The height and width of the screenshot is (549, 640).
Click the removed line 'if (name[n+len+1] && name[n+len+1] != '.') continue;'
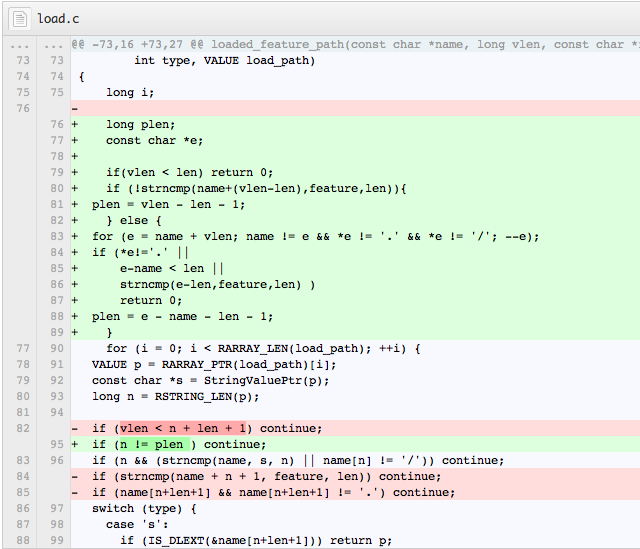click(x=273, y=492)
